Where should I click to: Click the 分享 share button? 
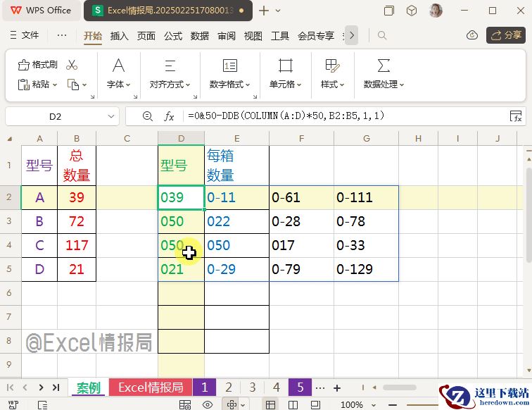click(506, 35)
